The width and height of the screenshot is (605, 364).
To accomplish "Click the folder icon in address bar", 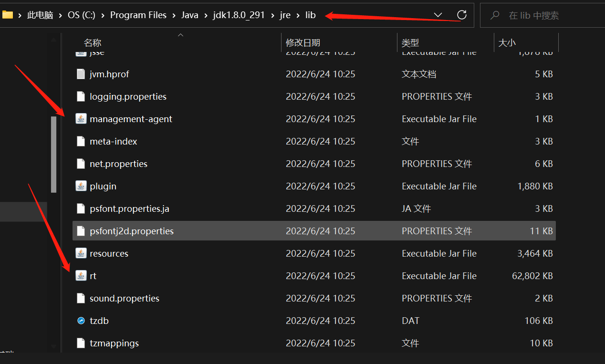I will [7, 15].
